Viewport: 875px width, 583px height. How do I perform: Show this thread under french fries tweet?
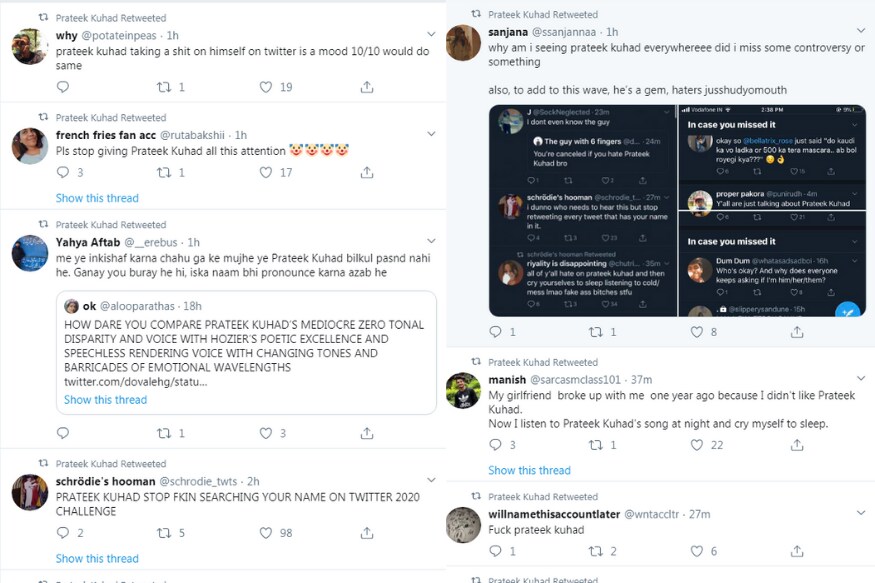tap(97, 198)
